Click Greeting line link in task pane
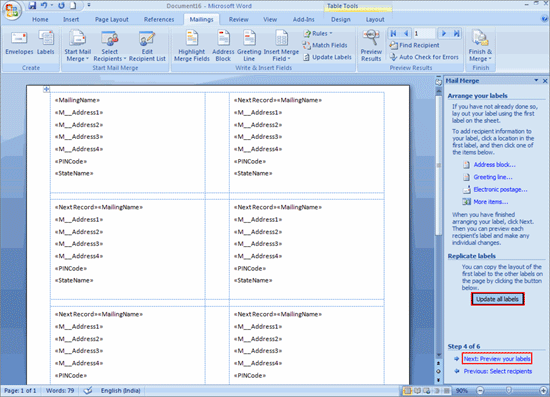This screenshot has width=550, height=397. click(493, 177)
